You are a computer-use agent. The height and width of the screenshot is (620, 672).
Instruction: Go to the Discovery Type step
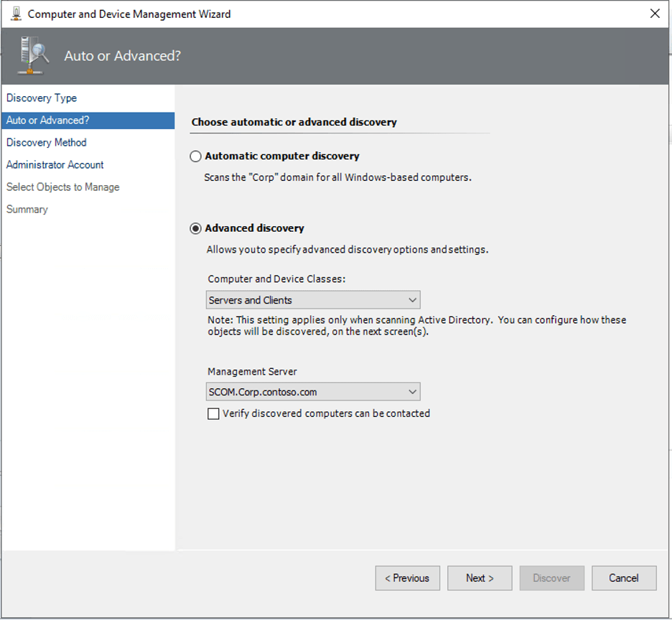click(42, 98)
